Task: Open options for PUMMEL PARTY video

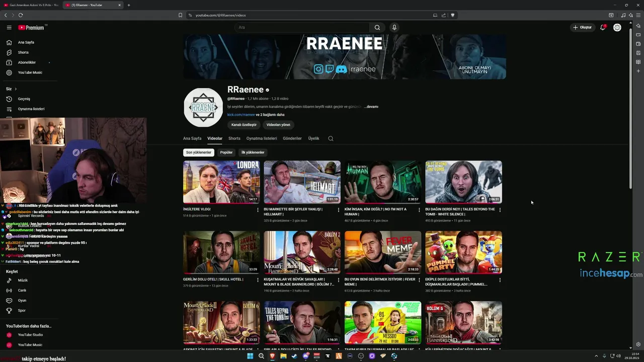Action: tap(500, 280)
